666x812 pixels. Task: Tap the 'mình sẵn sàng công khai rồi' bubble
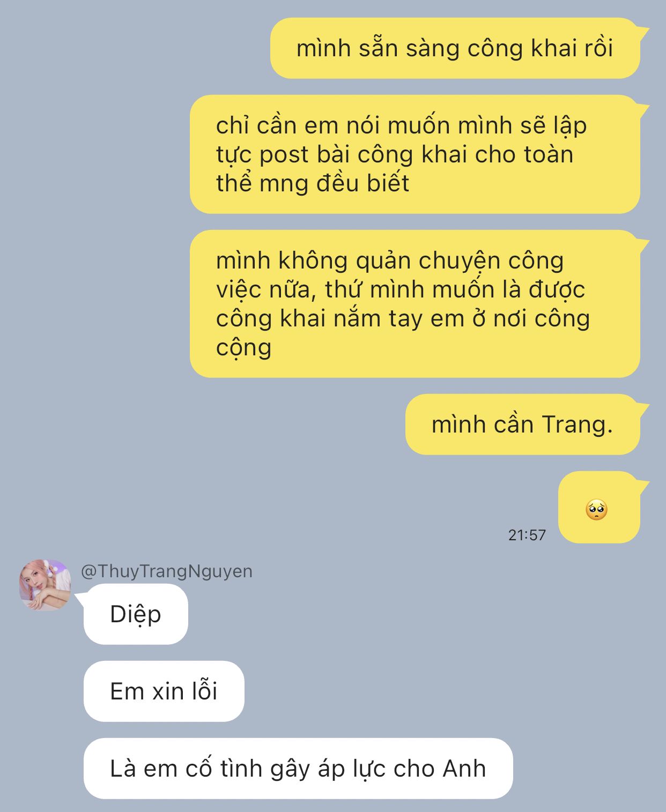tap(455, 48)
